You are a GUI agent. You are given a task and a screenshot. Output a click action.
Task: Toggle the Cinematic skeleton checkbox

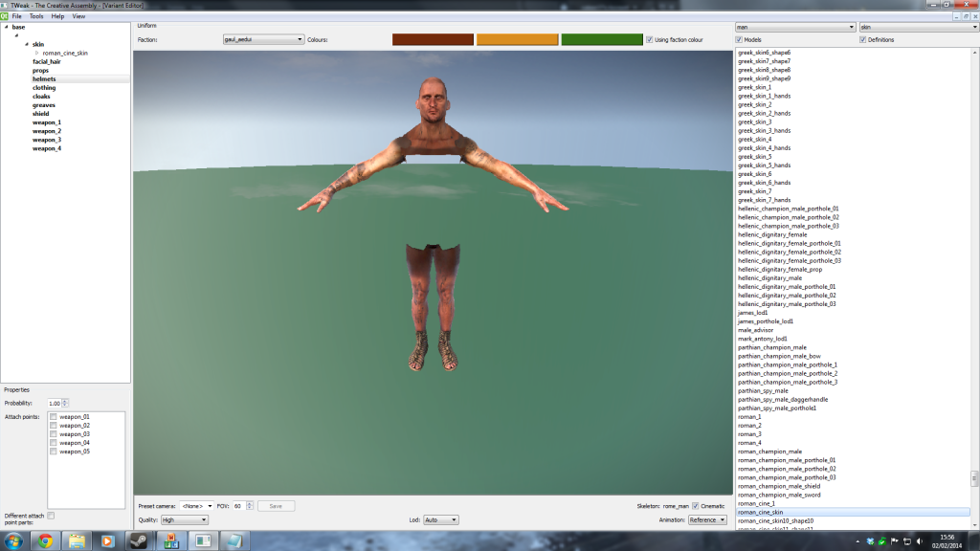pyautogui.click(x=696, y=505)
